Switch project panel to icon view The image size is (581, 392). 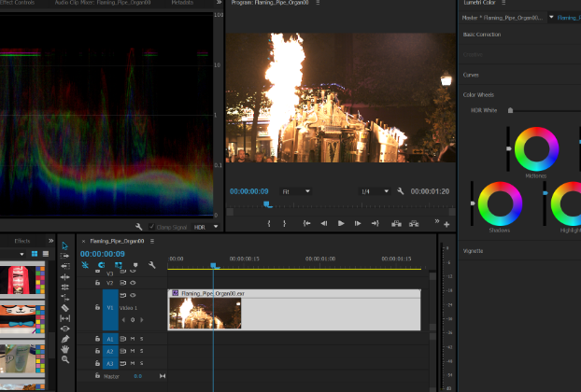tap(35, 254)
